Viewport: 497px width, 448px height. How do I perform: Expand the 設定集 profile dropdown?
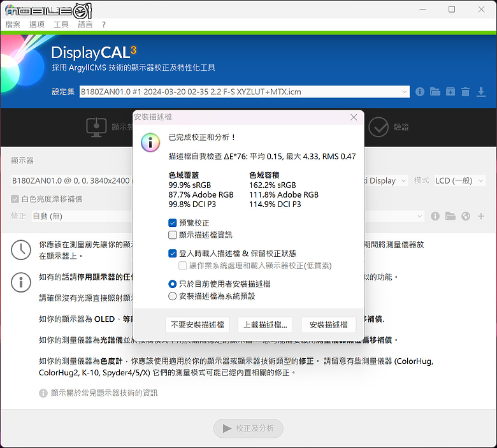404,92
